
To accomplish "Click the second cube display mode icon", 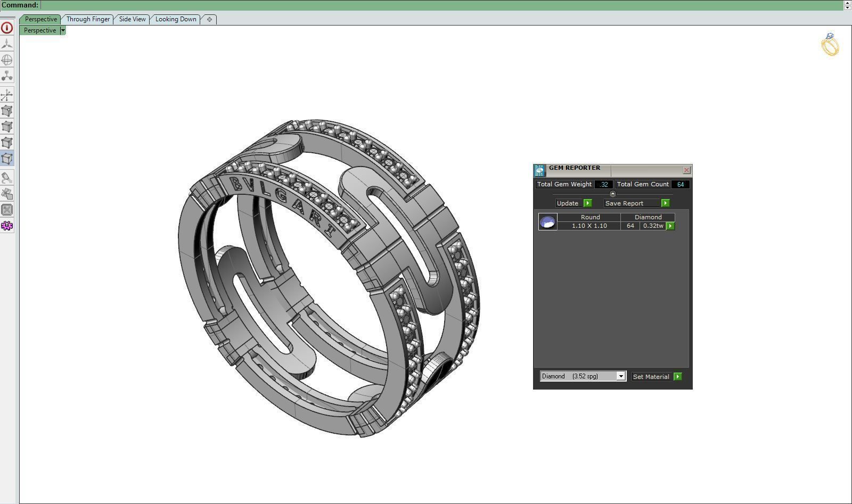I will click(x=7, y=127).
